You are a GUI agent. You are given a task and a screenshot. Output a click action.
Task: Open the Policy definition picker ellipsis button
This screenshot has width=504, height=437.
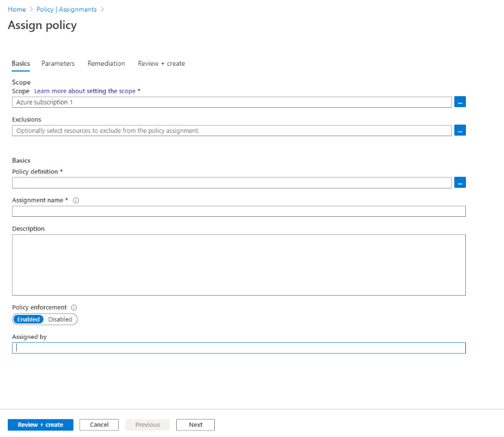pyautogui.click(x=460, y=183)
